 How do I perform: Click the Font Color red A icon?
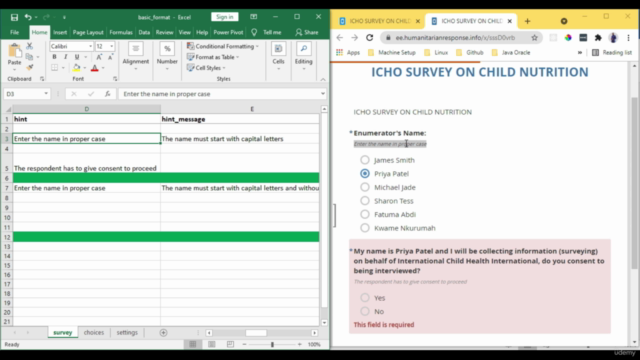click(x=95, y=68)
